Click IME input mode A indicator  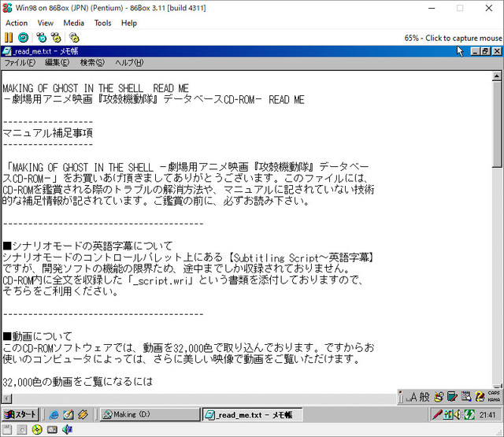coord(413,397)
